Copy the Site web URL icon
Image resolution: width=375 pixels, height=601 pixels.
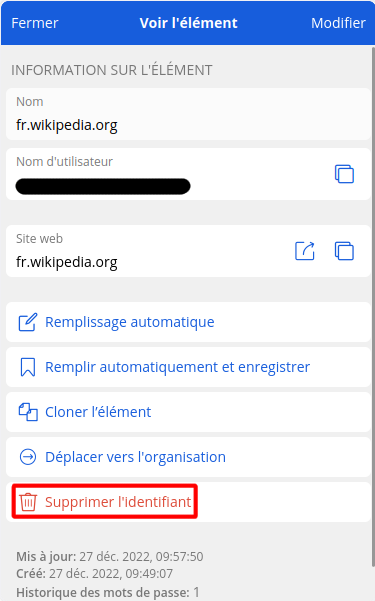click(x=344, y=251)
